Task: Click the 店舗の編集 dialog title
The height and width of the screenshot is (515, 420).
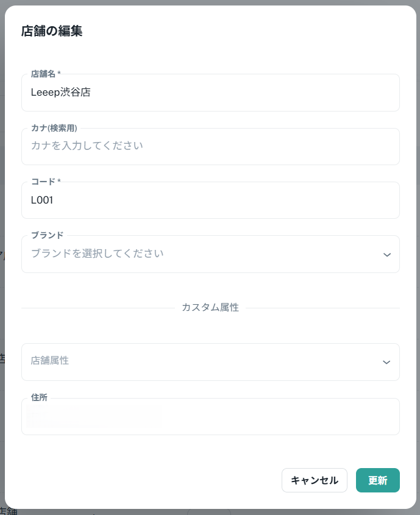Action: click(52, 32)
